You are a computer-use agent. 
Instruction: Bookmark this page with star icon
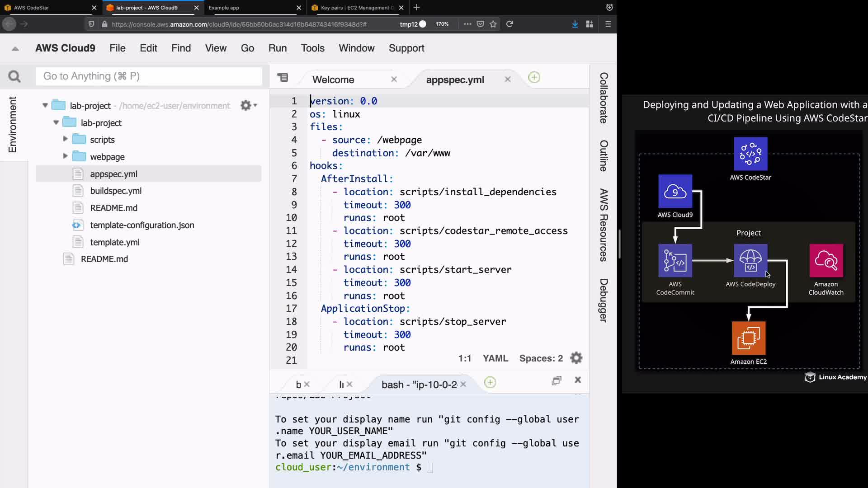(493, 24)
